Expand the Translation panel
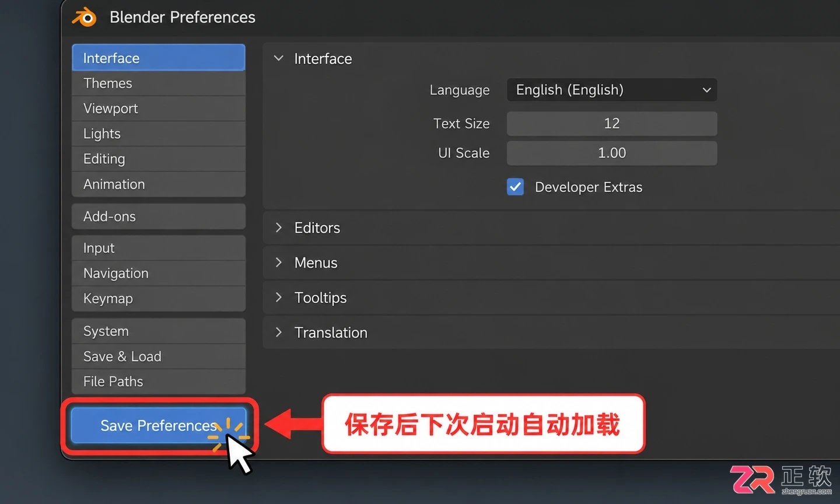The width and height of the screenshot is (840, 504). click(279, 332)
